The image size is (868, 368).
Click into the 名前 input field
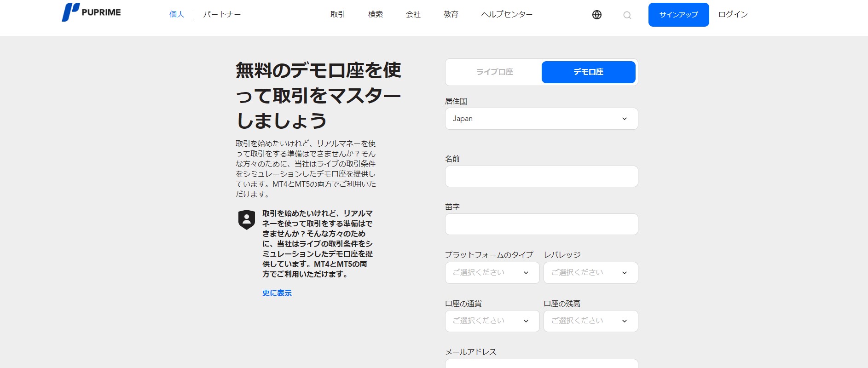coord(542,176)
